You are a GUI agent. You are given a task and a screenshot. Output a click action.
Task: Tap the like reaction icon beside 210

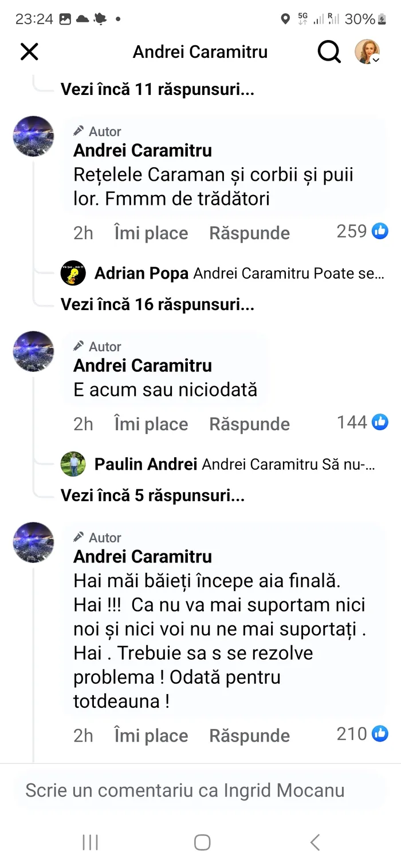point(380,734)
